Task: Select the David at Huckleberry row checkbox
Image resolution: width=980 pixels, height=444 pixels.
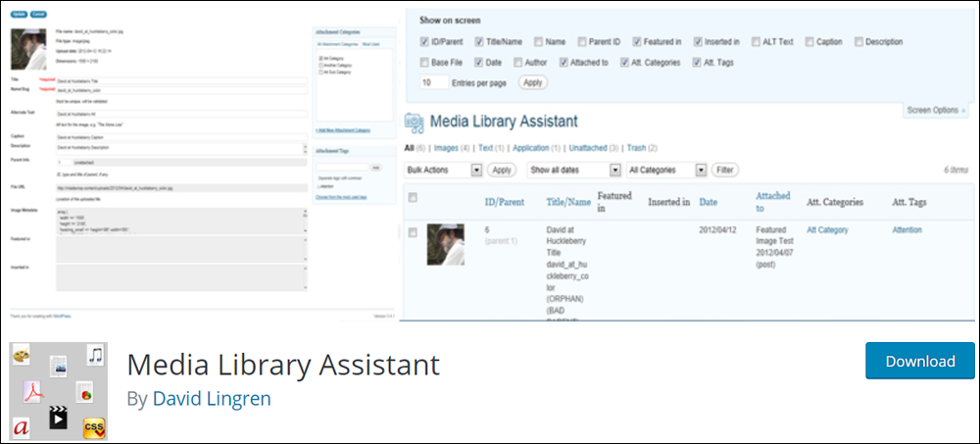Action: coord(413,232)
